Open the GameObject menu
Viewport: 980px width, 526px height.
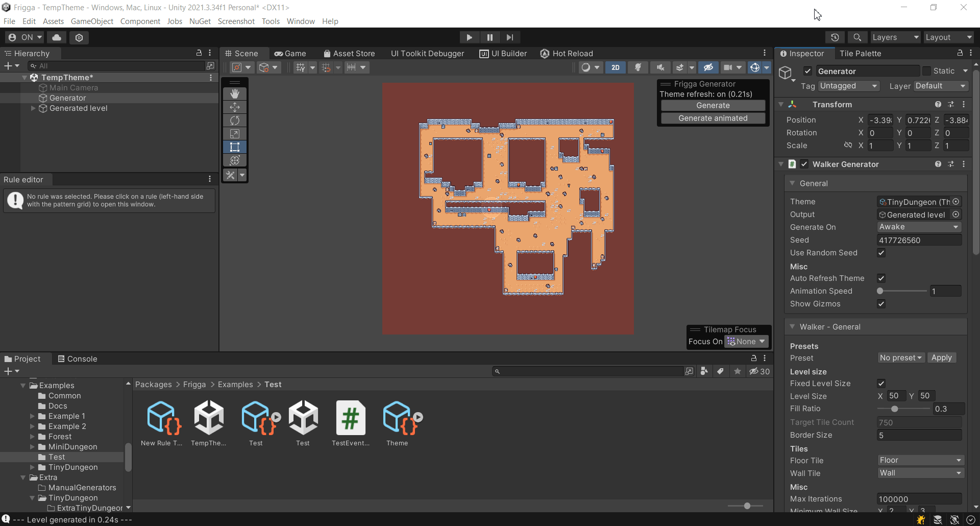pyautogui.click(x=92, y=21)
